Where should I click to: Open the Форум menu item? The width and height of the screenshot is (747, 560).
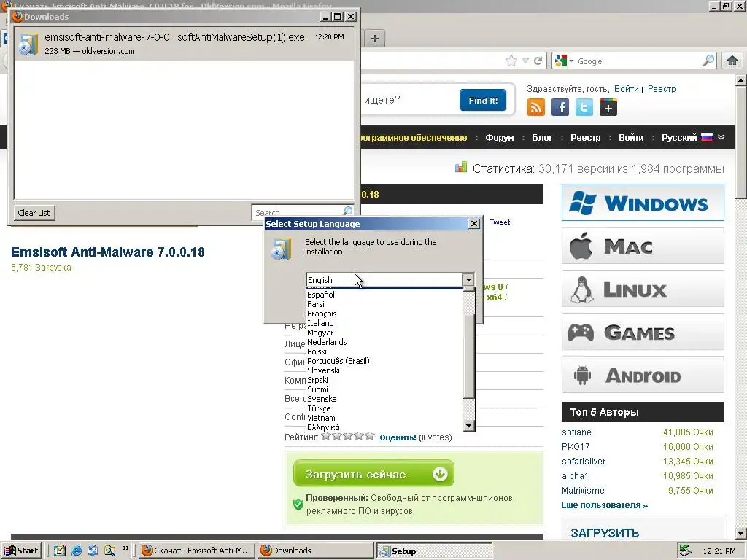click(x=499, y=138)
